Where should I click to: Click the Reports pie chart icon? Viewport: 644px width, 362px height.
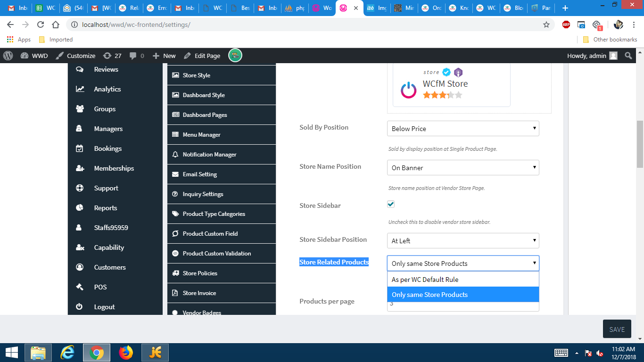(x=80, y=208)
